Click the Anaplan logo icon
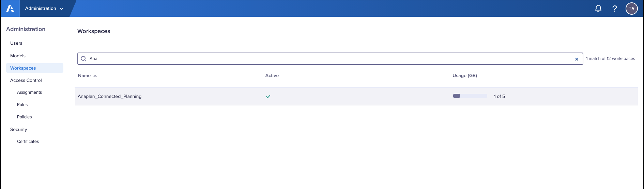 (10, 9)
